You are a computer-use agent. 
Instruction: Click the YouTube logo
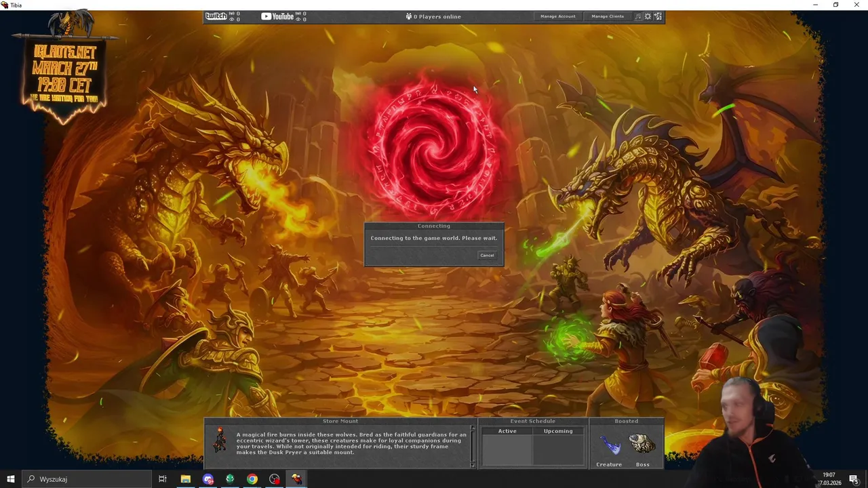point(277,16)
